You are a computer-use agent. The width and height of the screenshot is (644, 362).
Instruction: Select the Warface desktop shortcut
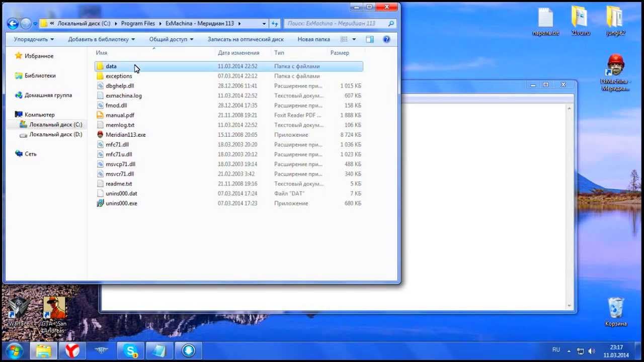click(x=19, y=312)
